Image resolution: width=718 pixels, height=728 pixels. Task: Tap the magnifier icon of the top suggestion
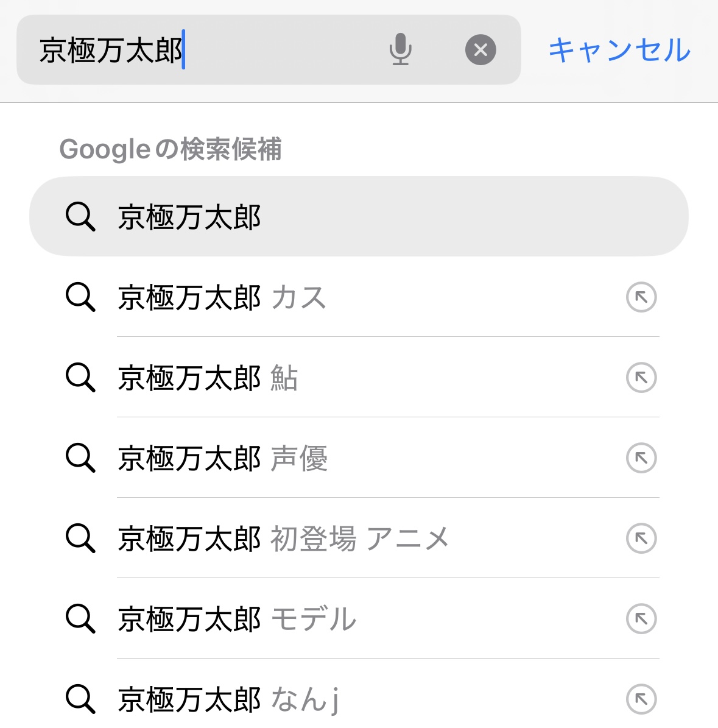[x=80, y=217]
